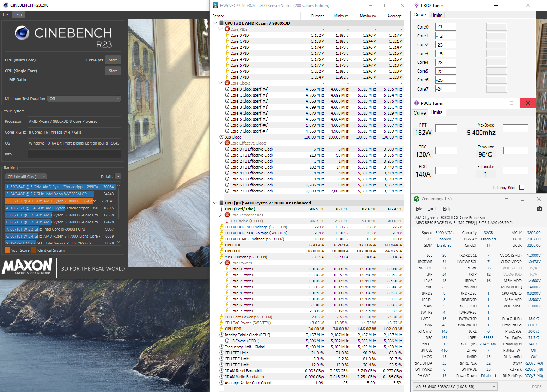Click the clock icon beside Bus Clock

pos(221,137)
